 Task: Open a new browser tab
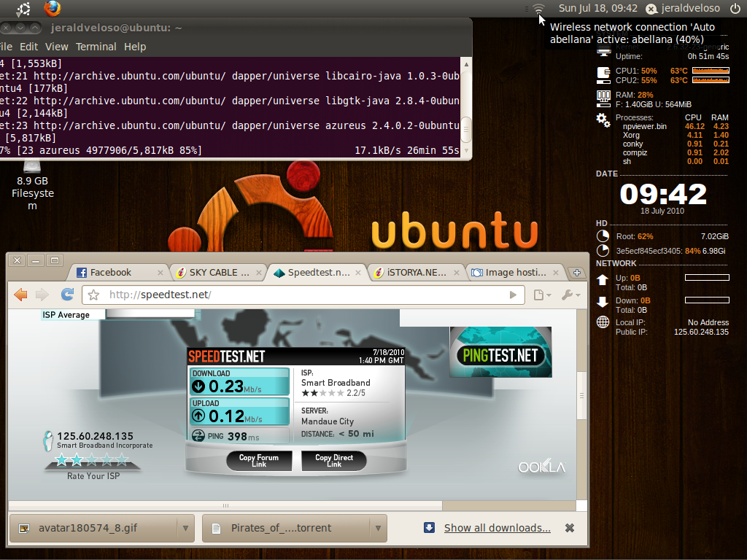pos(577,273)
